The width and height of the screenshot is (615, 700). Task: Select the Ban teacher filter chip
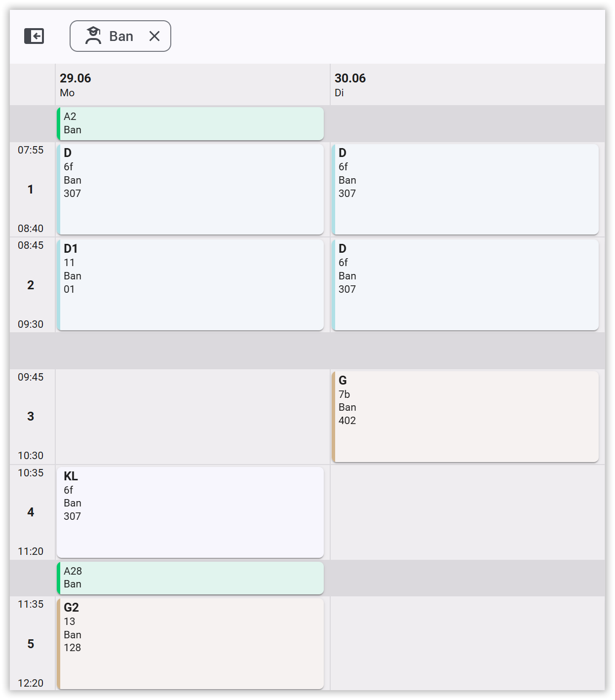tap(120, 36)
